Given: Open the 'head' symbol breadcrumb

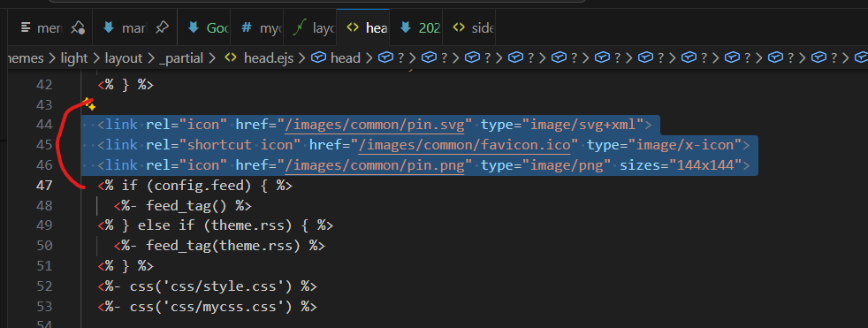Looking at the screenshot, I should click(346, 57).
